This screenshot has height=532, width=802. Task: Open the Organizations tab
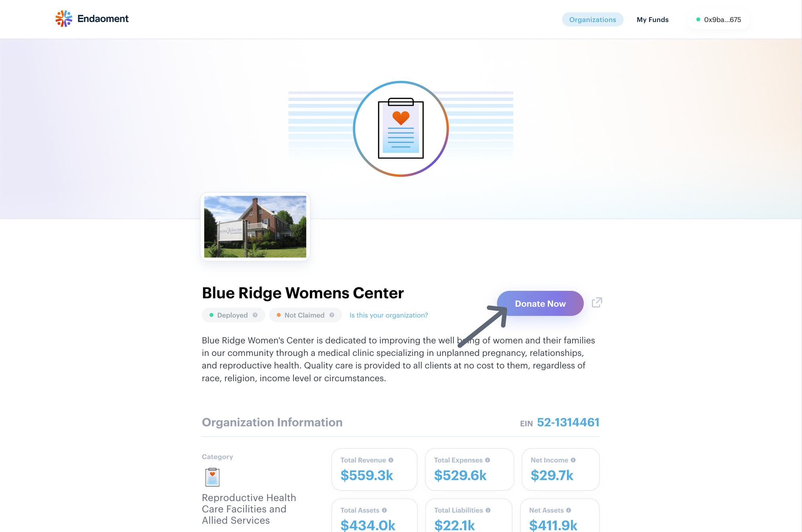(592, 20)
